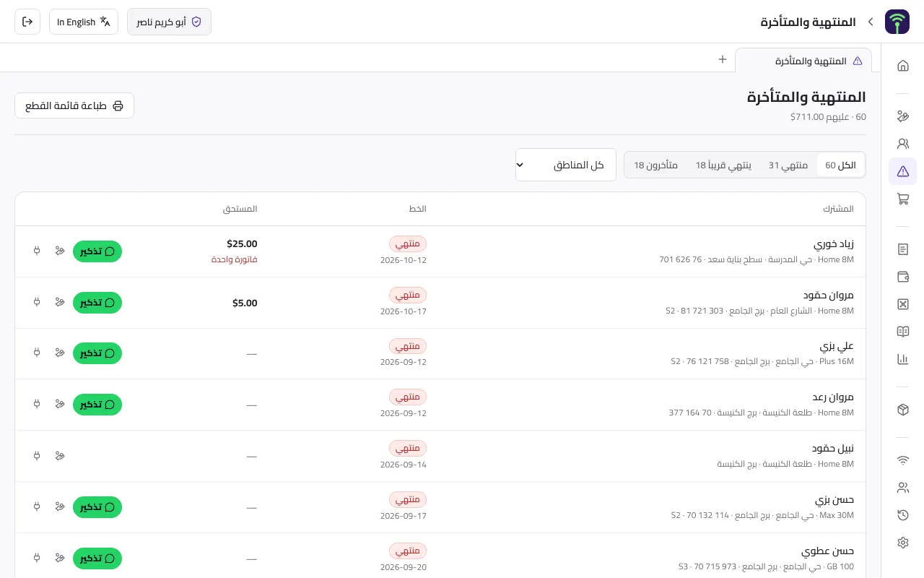The image size is (924, 578).
Task: Click the plug icon in علي بزي row
Action: (x=37, y=353)
